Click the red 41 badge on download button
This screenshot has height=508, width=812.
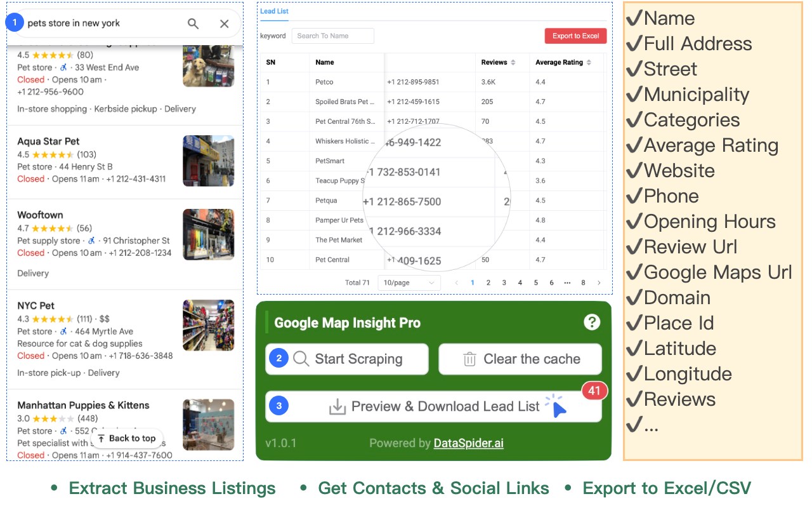(594, 391)
